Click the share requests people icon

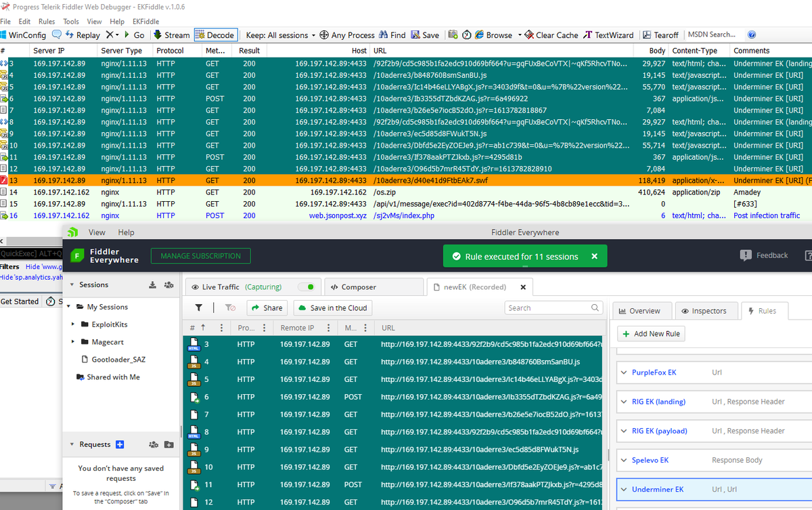coord(154,444)
